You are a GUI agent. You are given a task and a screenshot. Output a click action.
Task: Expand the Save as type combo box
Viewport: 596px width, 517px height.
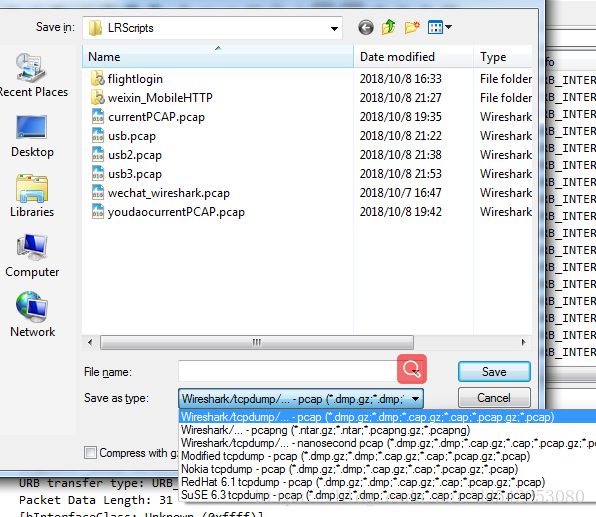click(301, 398)
